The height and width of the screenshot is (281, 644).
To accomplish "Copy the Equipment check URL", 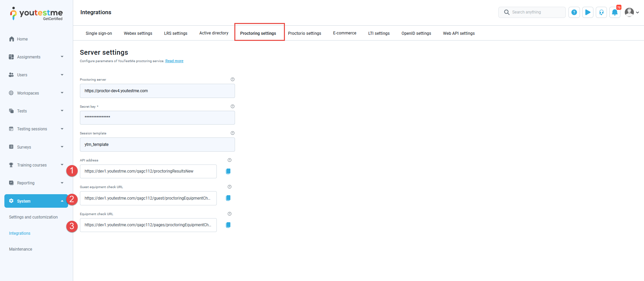I will tap(228, 225).
